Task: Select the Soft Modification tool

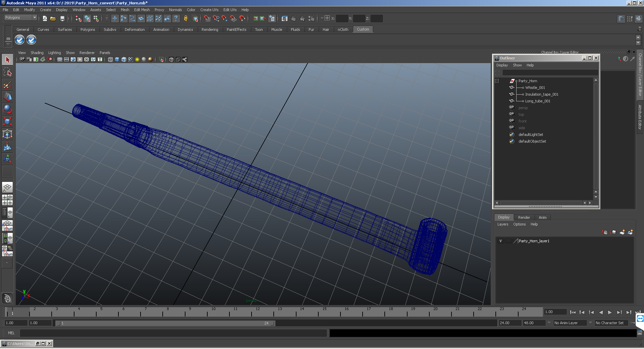Action: click(7, 146)
